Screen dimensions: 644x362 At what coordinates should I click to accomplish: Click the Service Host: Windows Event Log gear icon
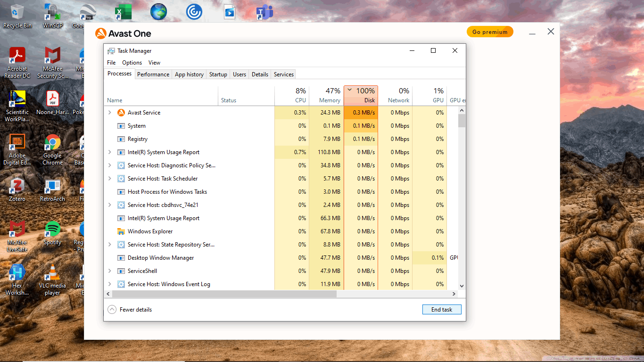tap(121, 284)
